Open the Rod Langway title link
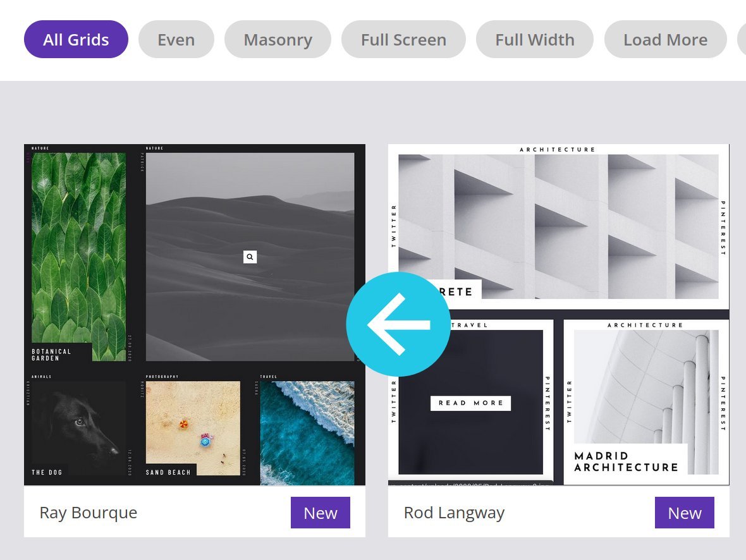This screenshot has height=560, width=746. point(454,513)
